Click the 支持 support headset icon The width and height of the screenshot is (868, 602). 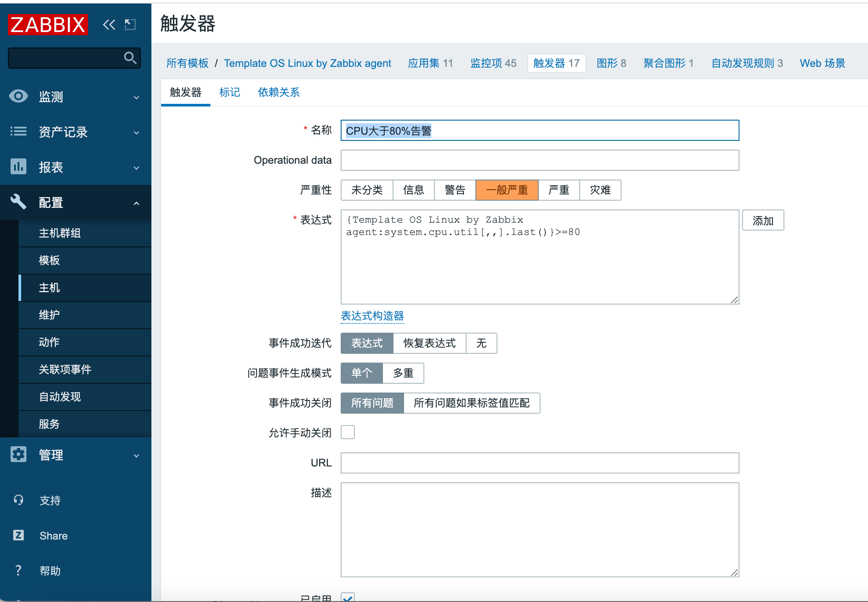[x=18, y=500]
